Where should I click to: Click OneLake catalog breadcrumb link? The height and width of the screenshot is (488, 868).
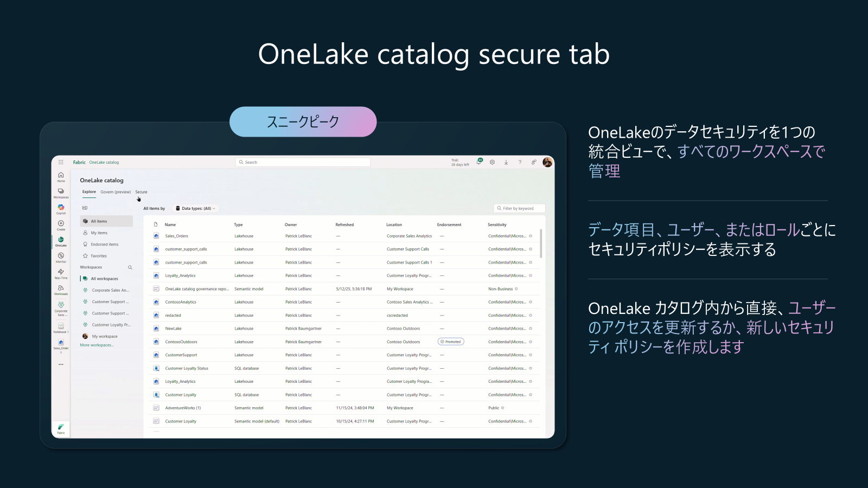(x=104, y=162)
